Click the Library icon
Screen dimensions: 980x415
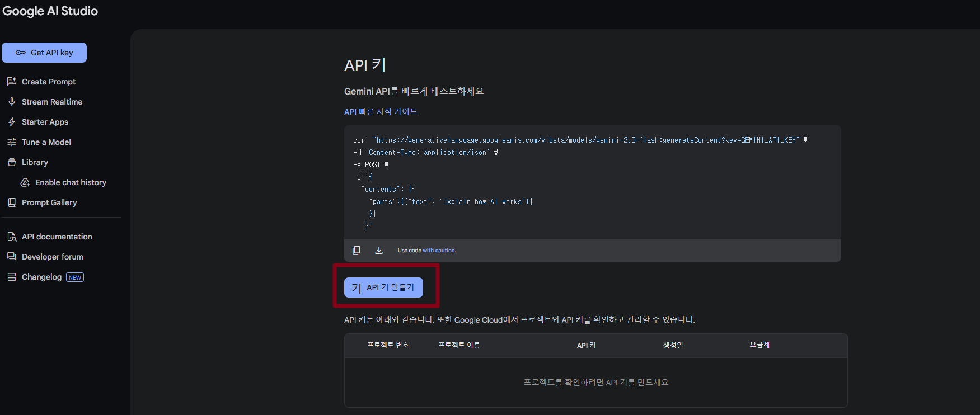click(x=12, y=162)
